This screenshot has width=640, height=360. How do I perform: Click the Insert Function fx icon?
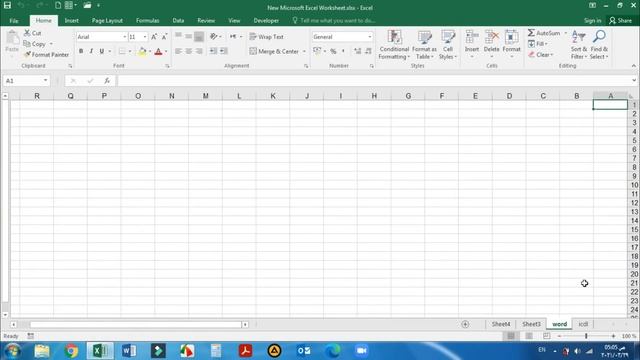pos(107,81)
